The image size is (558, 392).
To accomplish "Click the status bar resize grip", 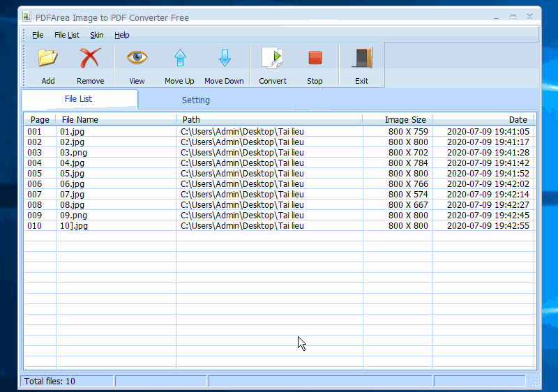I will click(535, 382).
